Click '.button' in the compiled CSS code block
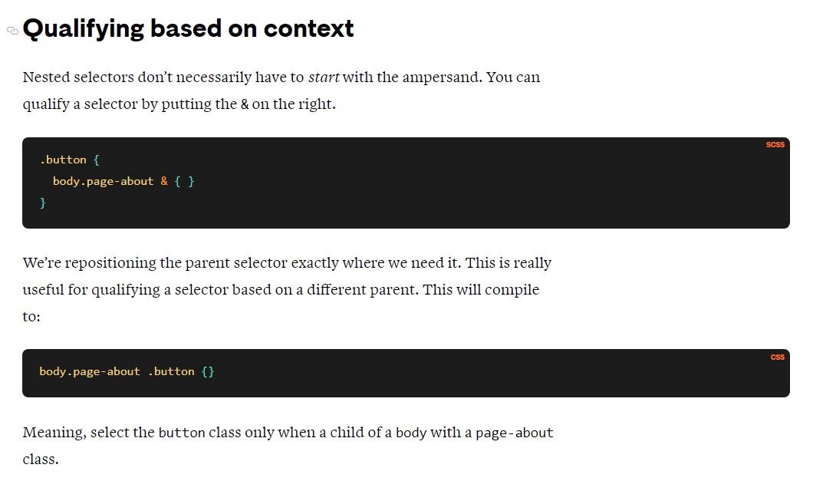 [x=171, y=371]
